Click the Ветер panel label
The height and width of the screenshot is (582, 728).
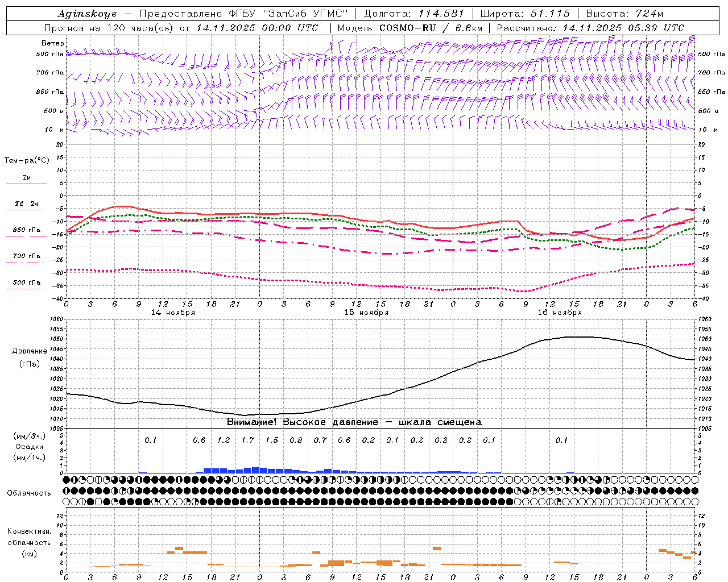pyautogui.click(x=53, y=43)
